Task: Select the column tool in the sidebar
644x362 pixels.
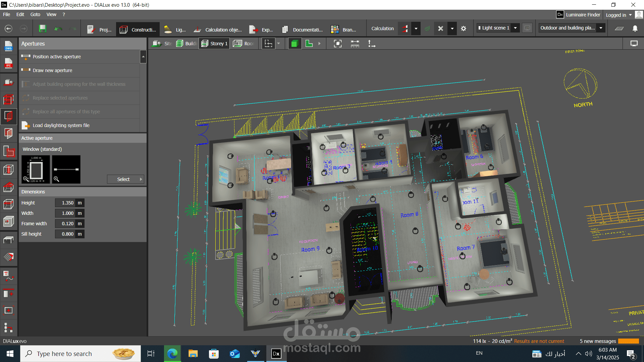Action: click(x=8, y=170)
